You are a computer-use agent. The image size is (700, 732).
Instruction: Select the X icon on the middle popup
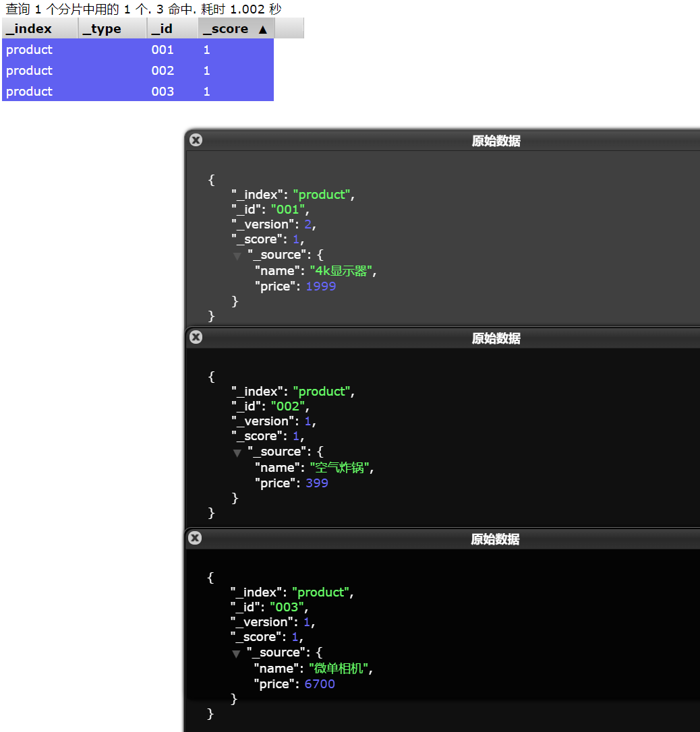[196, 337]
